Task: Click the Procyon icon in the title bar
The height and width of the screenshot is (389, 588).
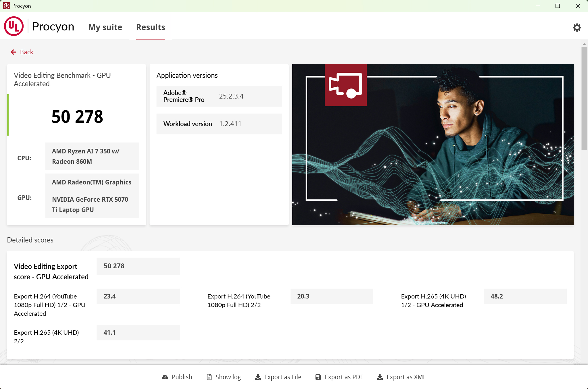Action: [6, 5]
